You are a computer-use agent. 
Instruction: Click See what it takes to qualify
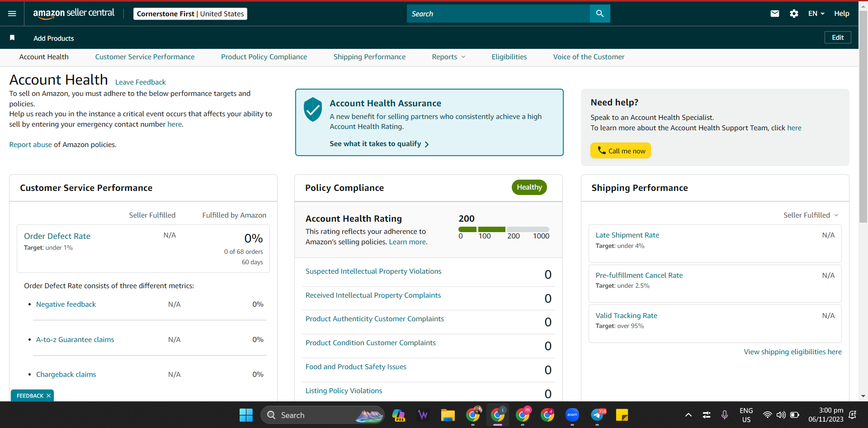coord(379,144)
